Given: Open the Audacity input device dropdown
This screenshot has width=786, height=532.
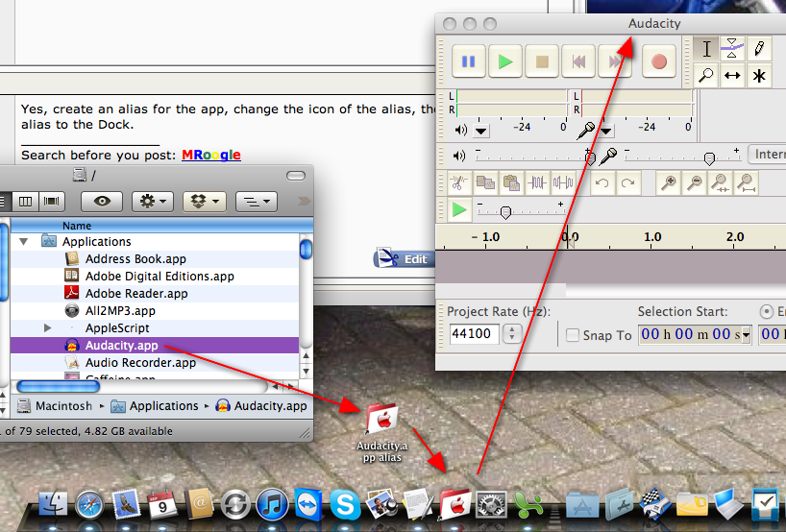Looking at the screenshot, I should (767, 155).
